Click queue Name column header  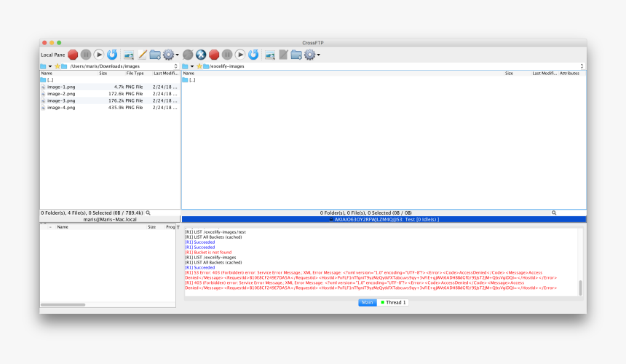[x=100, y=227]
